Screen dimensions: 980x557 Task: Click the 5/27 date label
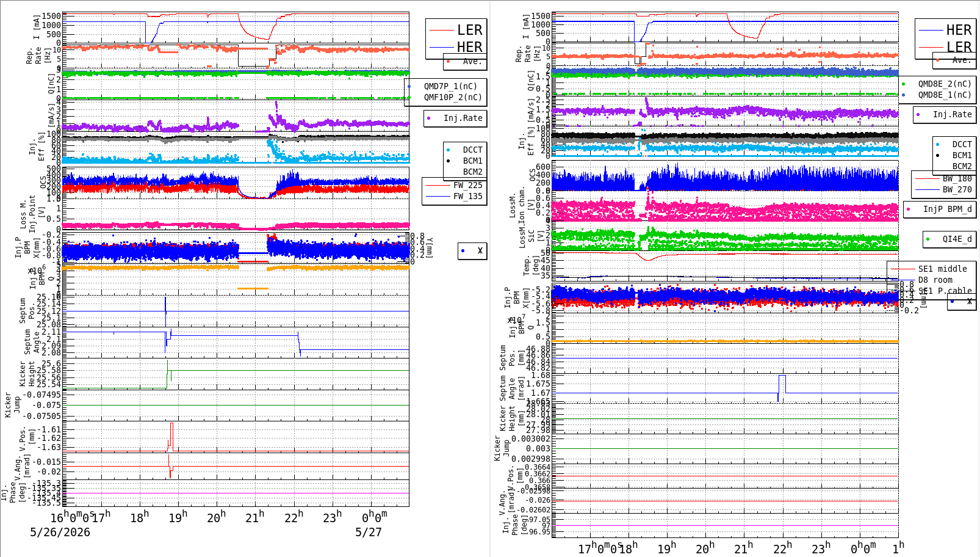(369, 532)
